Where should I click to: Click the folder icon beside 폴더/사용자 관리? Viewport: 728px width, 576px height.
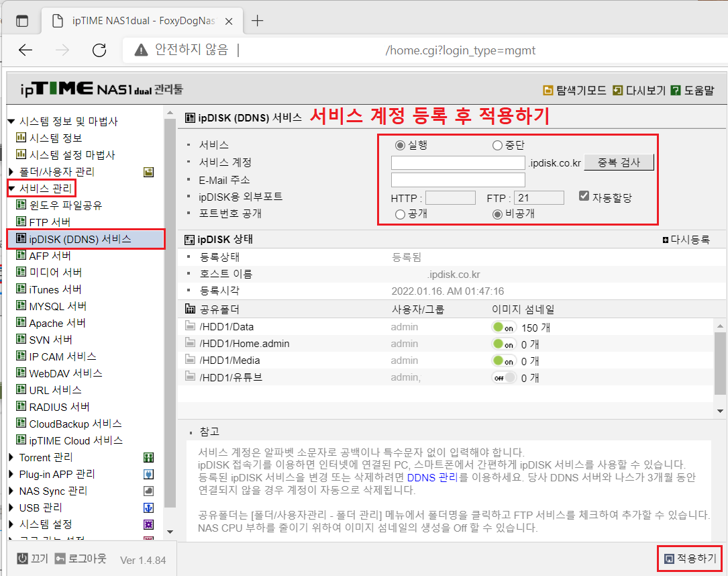[x=148, y=172]
